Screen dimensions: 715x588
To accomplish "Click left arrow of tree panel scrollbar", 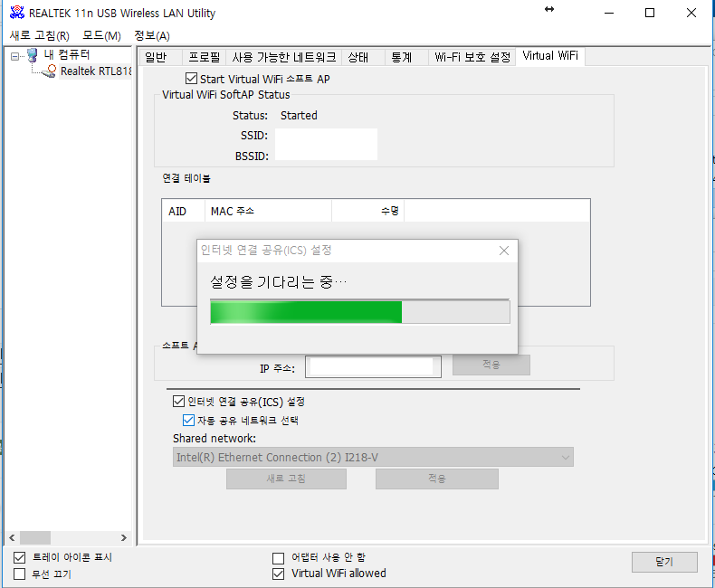I will pyautogui.click(x=13, y=538).
